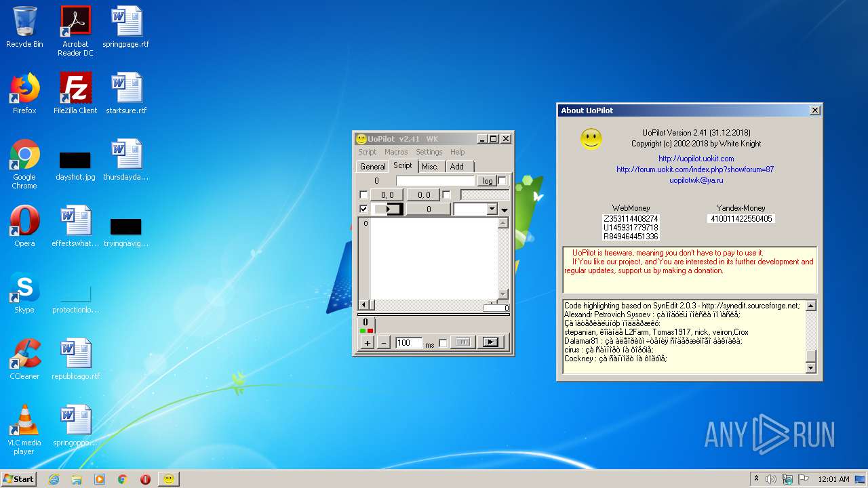Open the Recycle Bin desktop icon

tap(24, 27)
